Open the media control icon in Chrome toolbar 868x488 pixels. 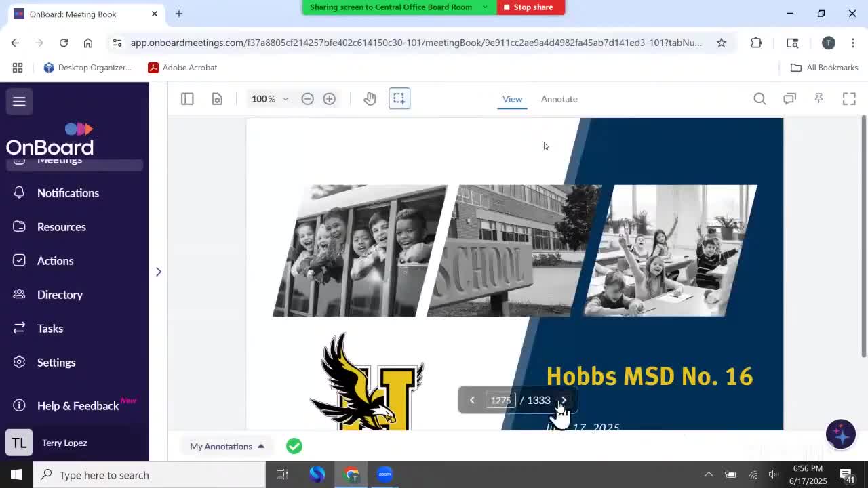pyautogui.click(x=792, y=43)
